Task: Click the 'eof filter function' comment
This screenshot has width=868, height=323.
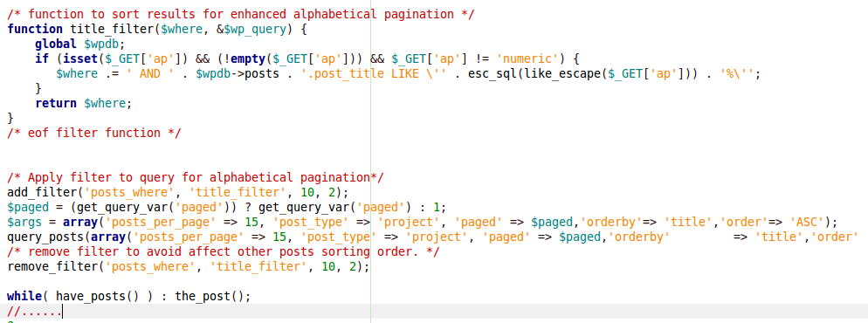Action: click(x=94, y=134)
